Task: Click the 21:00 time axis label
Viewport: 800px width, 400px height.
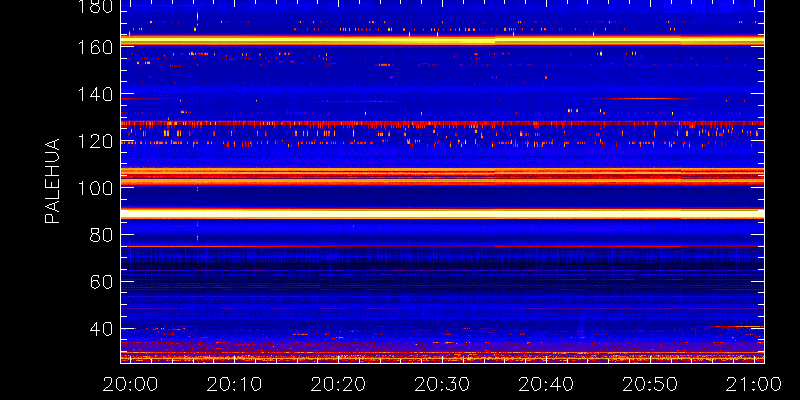Action: [754, 384]
